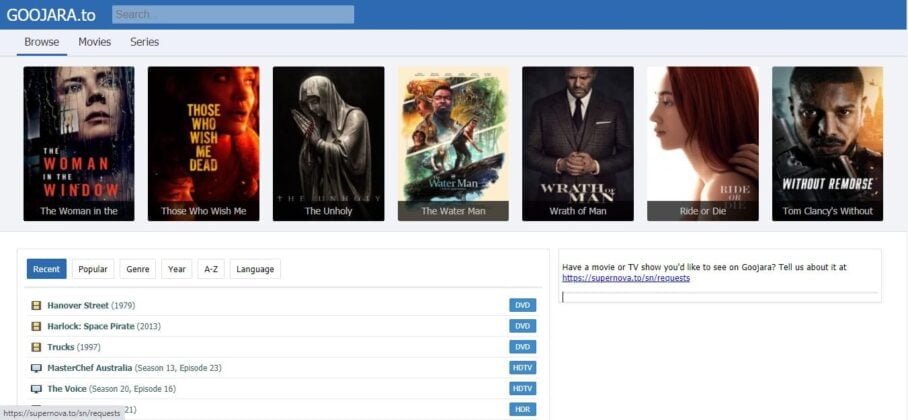
Task: Select the A-Z filter tab
Action: [x=211, y=269]
